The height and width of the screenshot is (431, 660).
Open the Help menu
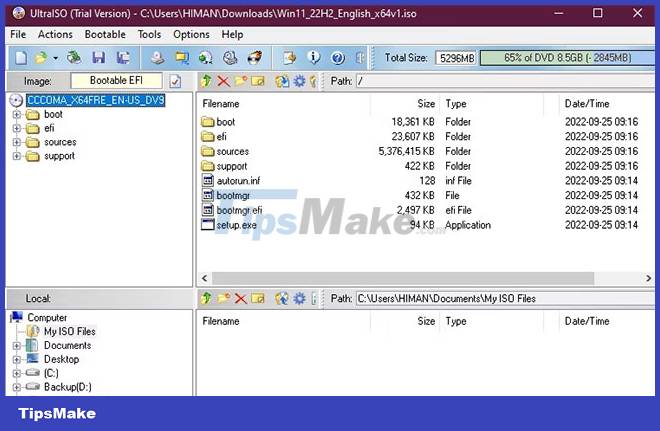click(232, 35)
